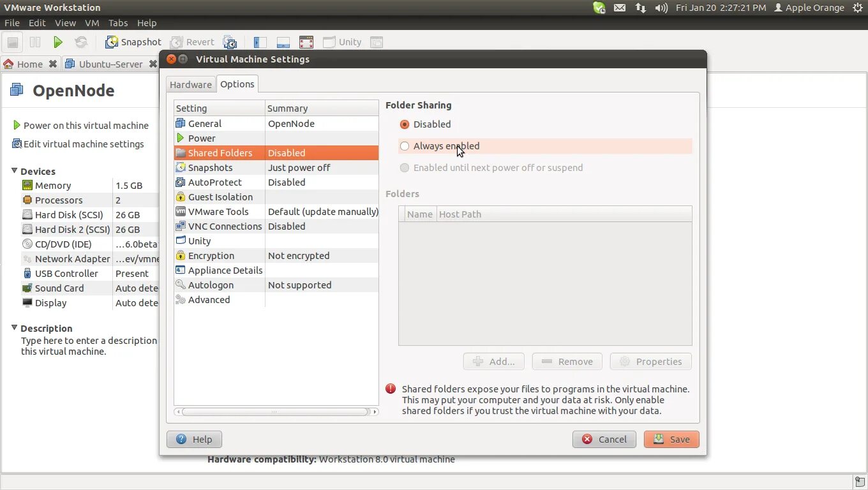Image resolution: width=868 pixels, height=490 pixels.
Task: Click the Save button
Action: [x=671, y=440]
